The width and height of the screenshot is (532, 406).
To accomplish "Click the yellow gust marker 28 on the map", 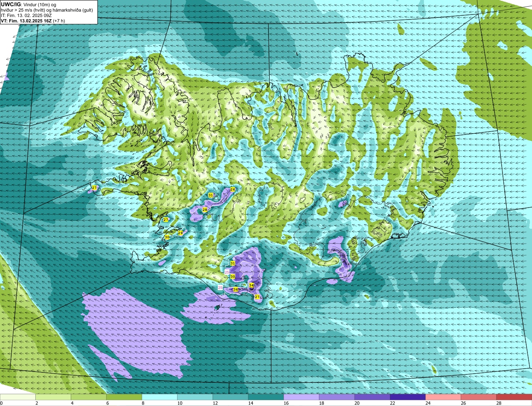I will tap(205, 210).
